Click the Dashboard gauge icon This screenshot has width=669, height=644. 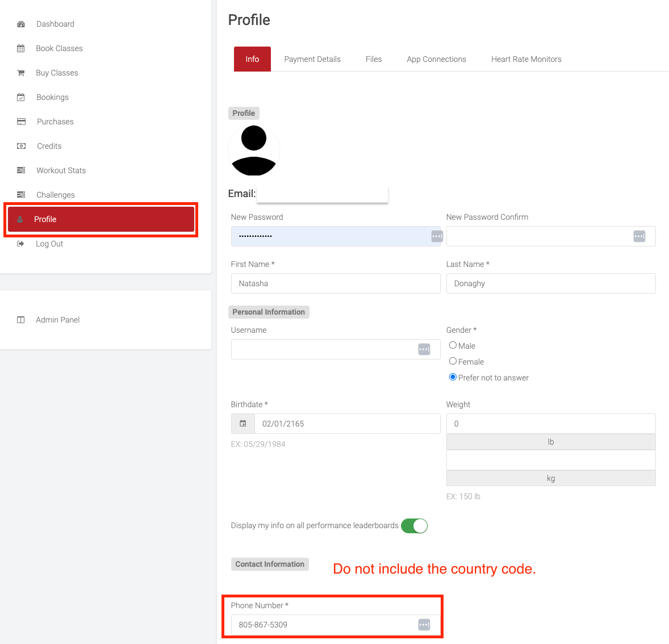click(21, 24)
